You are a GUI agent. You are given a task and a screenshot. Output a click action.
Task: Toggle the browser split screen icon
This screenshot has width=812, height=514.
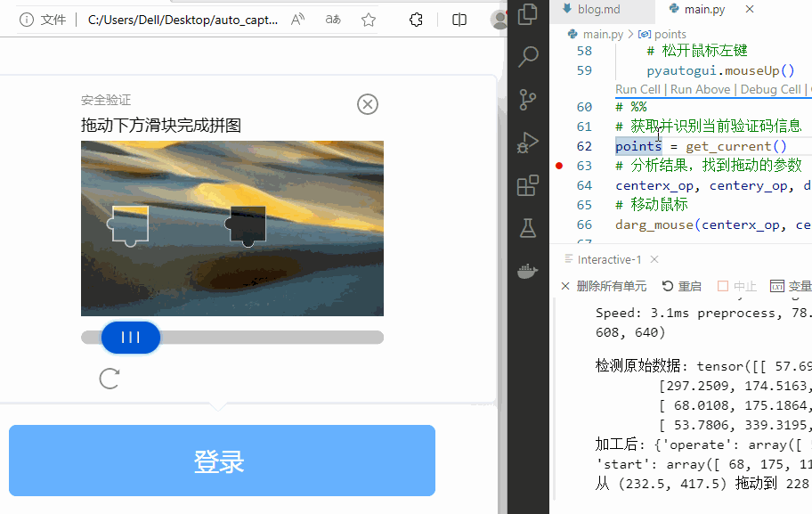coord(459,20)
